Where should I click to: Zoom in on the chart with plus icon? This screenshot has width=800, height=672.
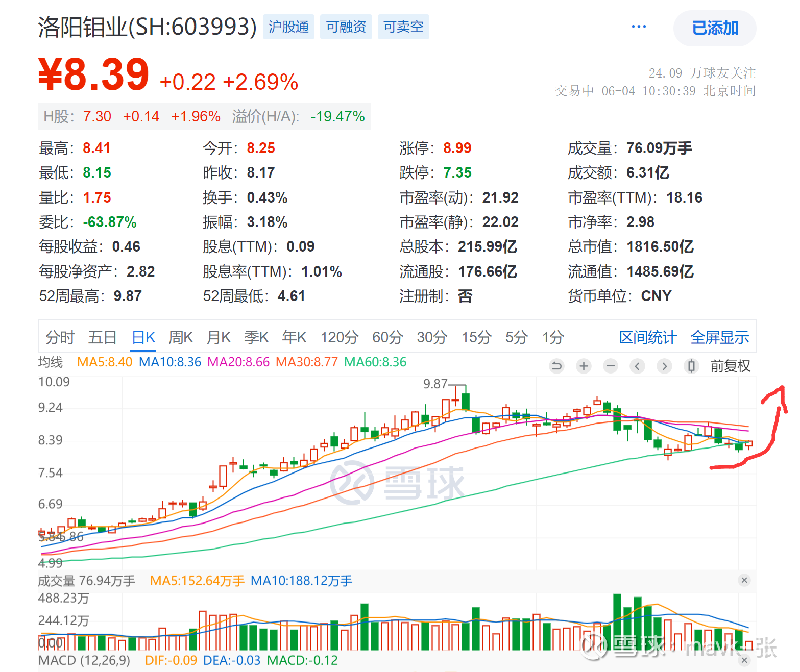[x=584, y=366]
